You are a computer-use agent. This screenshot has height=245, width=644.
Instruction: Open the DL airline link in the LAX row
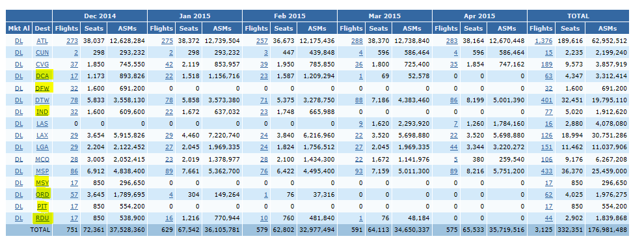[19, 136]
